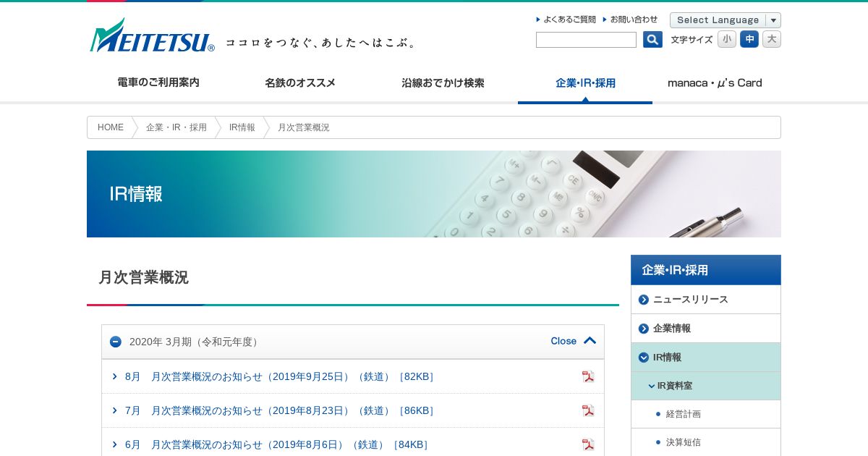
Task: Click the down-arrow icon beside IR情報 sidebar
Action: click(x=644, y=358)
